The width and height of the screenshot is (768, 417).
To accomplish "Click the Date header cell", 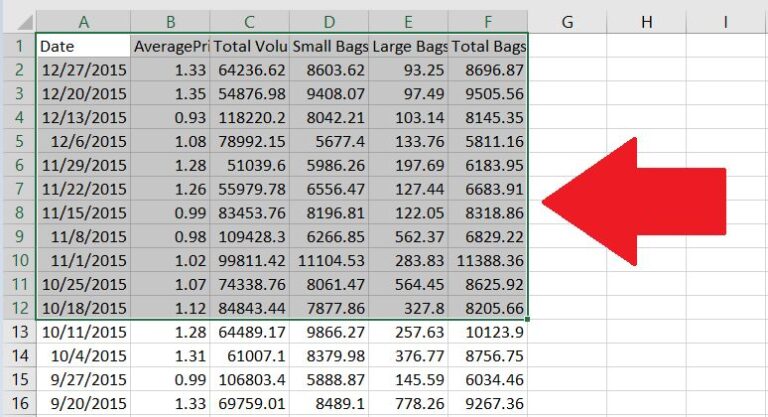I will click(x=83, y=46).
